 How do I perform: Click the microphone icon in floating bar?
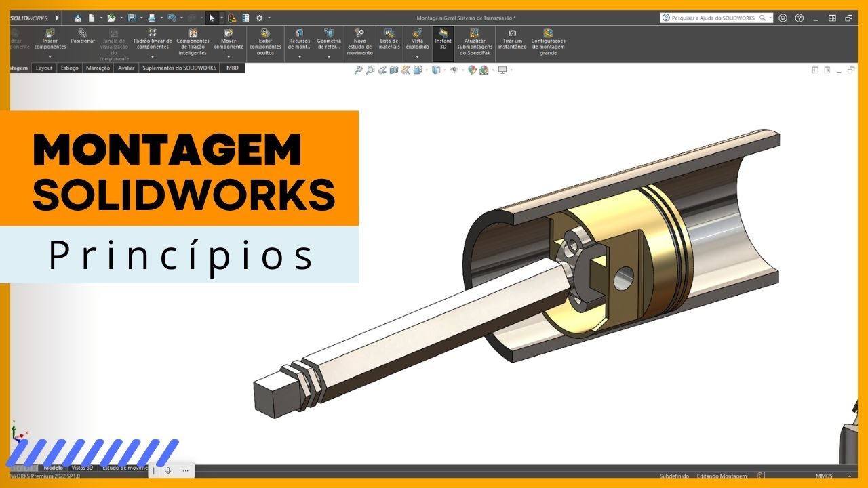(168, 470)
